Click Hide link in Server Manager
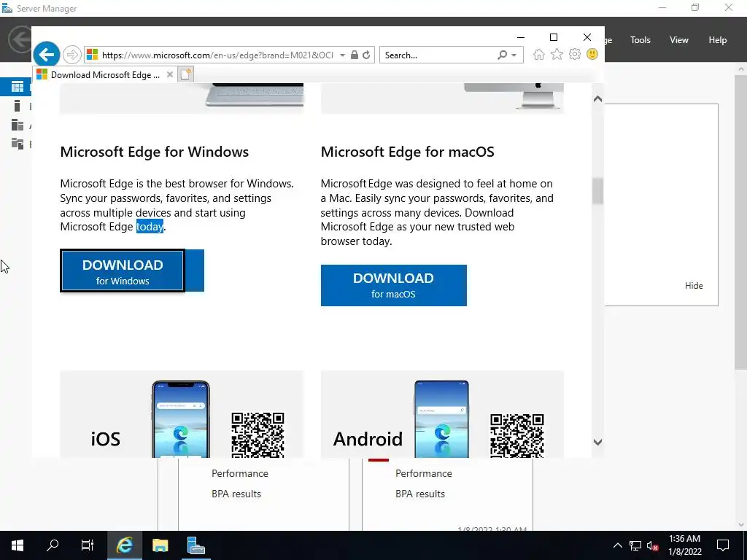Image resolution: width=747 pixels, height=560 pixels. coord(694,286)
